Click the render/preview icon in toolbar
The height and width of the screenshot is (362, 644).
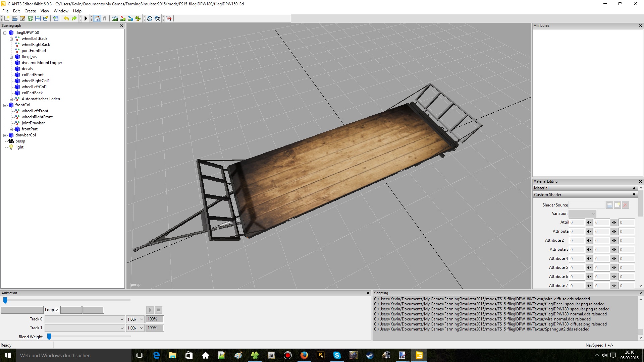tap(86, 18)
